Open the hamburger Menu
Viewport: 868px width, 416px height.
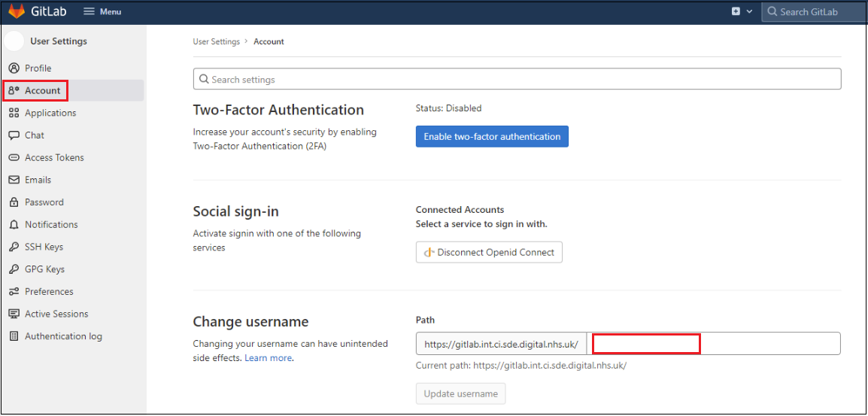click(102, 11)
